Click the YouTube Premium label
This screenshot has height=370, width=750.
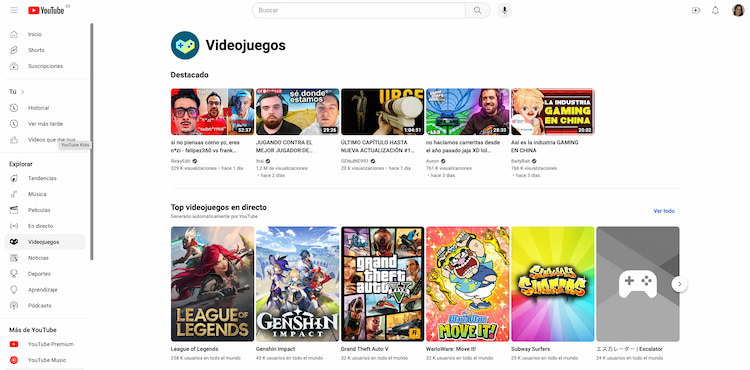51,344
